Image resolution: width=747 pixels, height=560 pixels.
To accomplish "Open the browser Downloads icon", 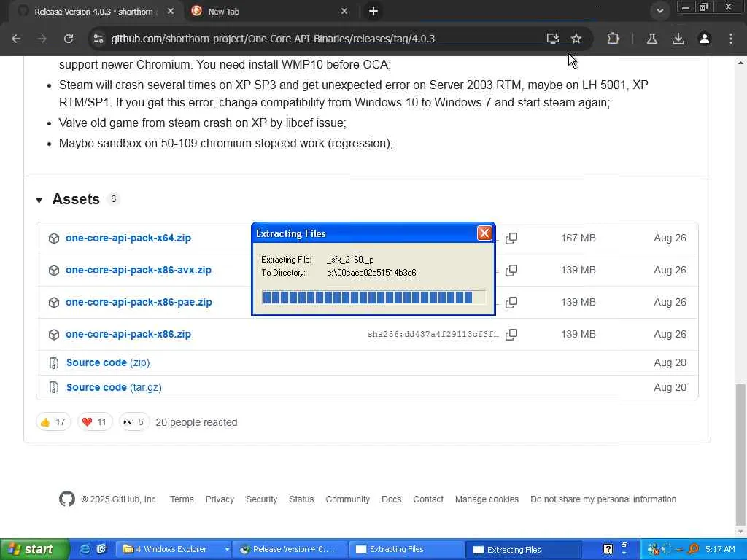I will [678, 39].
